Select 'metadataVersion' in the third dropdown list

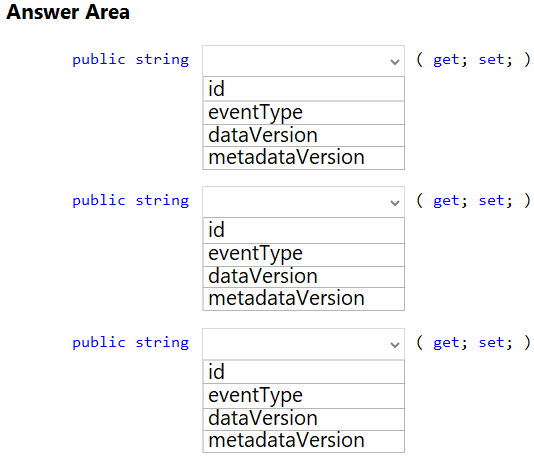pyautogui.click(x=303, y=441)
